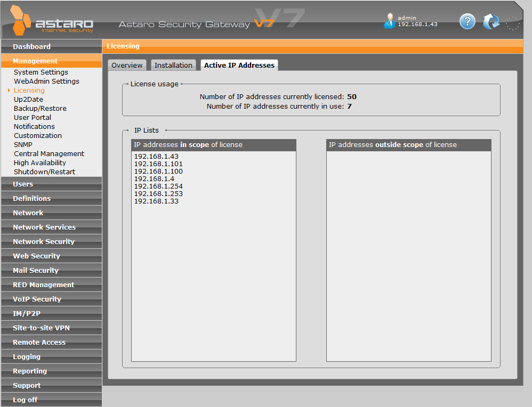Open the Site-to-site VPN menu
This screenshot has height=407, width=532.
click(52, 328)
